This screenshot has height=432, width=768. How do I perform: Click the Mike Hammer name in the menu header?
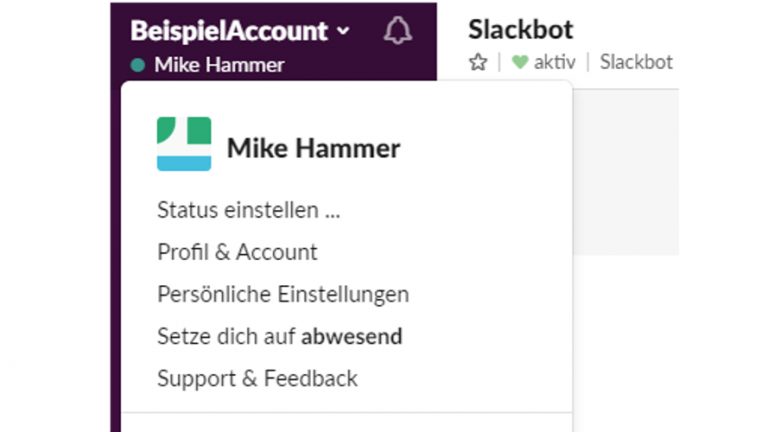[x=313, y=149]
